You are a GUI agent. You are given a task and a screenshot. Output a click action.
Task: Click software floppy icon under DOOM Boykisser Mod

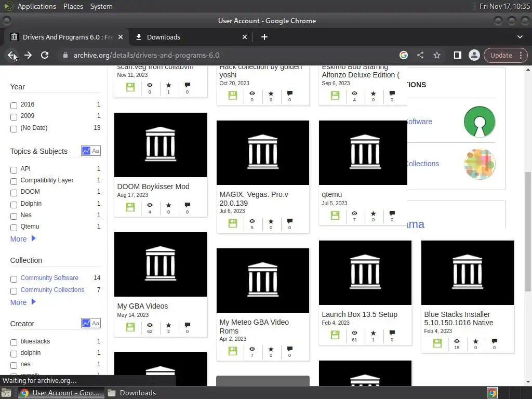[x=130, y=207]
